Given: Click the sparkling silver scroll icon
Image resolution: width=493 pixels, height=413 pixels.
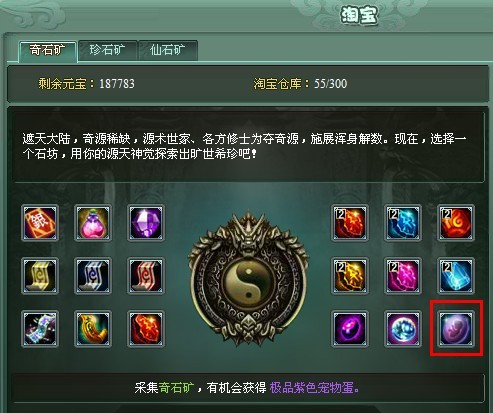Looking at the screenshot, I should (40, 329).
